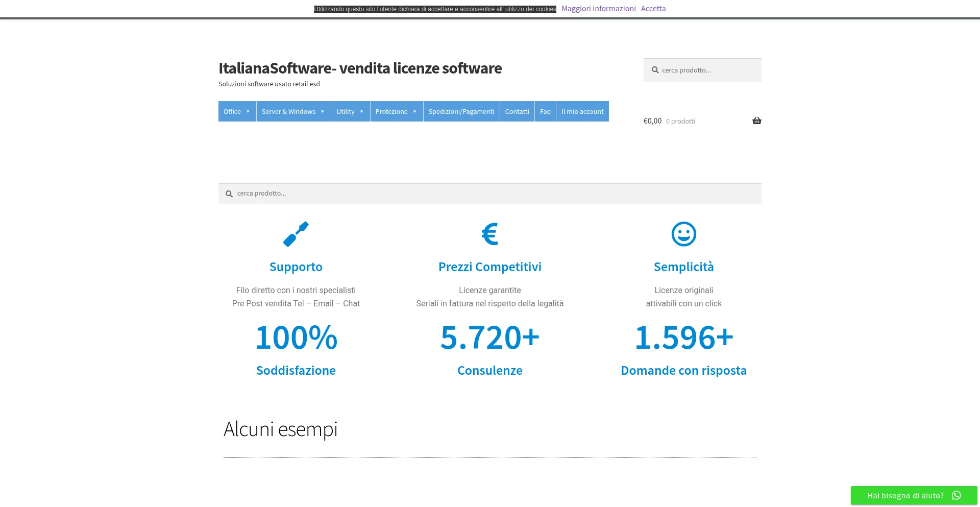Open the Maggiori informazioni cookie link
The image size is (980, 507).
pyautogui.click(x=598, y=9)
